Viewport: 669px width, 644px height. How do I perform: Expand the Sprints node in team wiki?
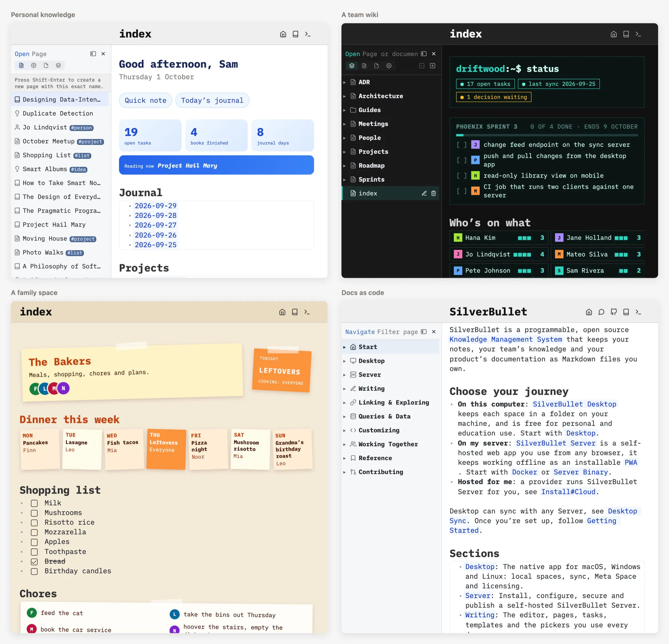[x=345, y=180]
